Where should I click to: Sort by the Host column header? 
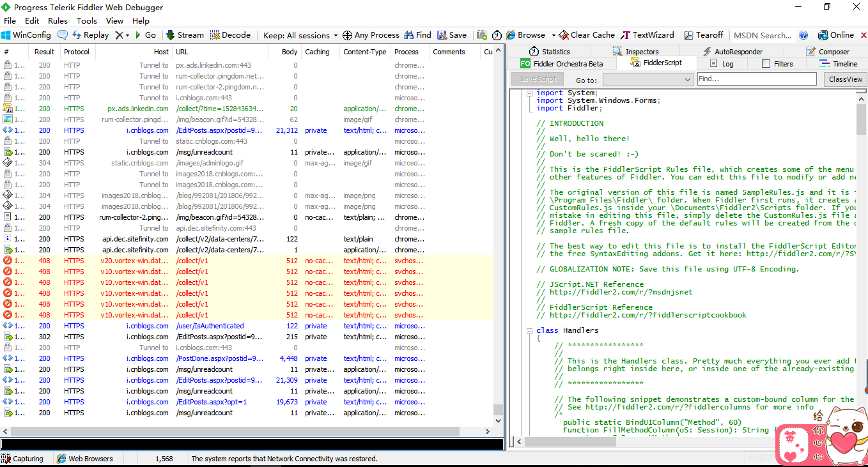point(134,52)
